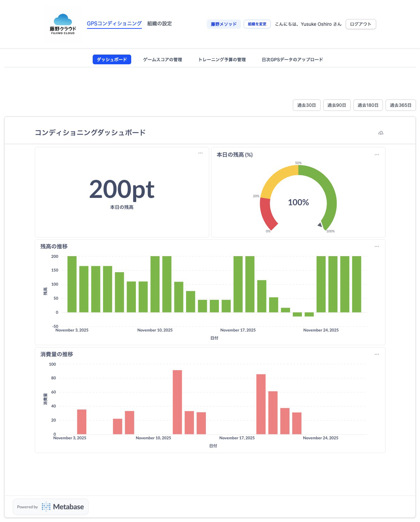
Task: Click the cloud export icon on the dashboard header
Action: [x=381, y=133]
